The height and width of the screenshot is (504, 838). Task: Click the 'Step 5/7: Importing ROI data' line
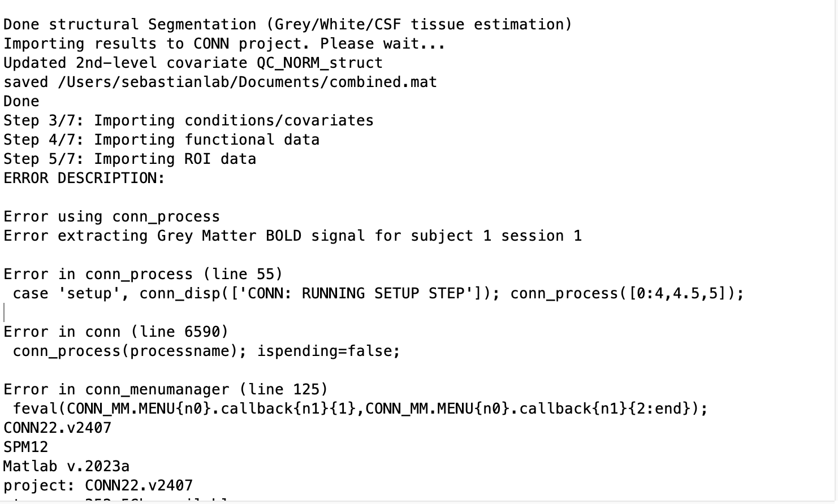pos(129,159)
